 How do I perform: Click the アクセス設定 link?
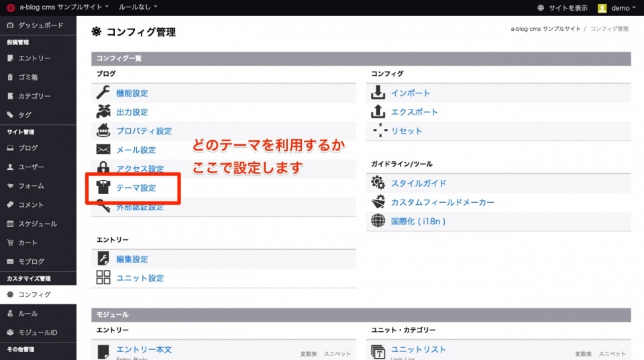coord(140,169)
